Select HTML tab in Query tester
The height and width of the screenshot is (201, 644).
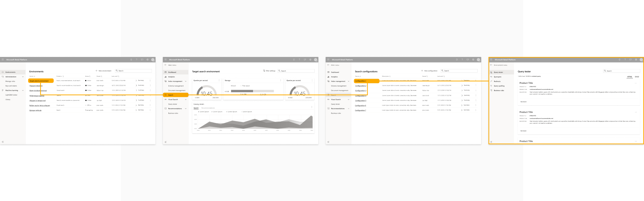630,77
